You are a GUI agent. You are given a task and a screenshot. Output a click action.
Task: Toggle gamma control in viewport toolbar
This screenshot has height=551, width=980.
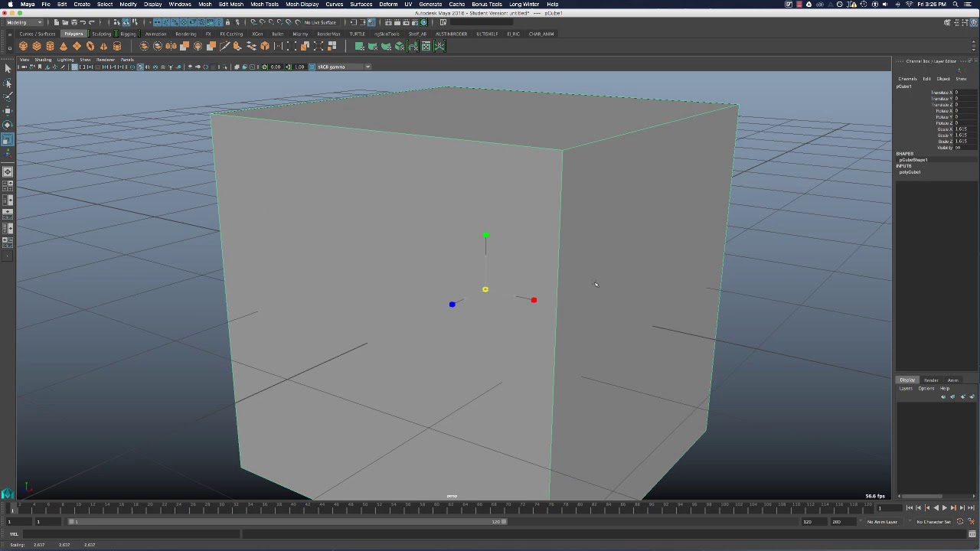tap(289, 67)
